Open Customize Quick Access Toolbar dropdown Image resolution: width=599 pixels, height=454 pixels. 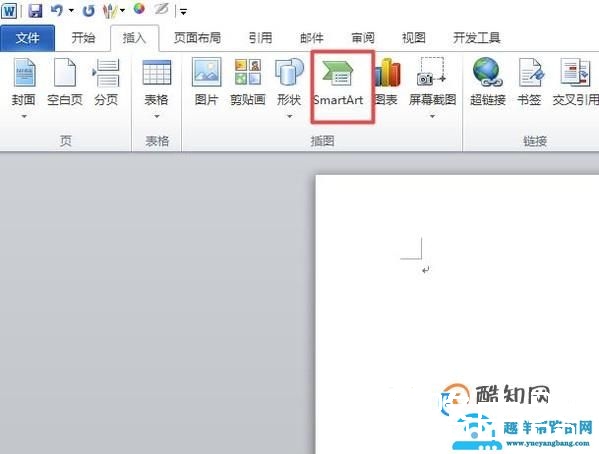coord(183,12)
